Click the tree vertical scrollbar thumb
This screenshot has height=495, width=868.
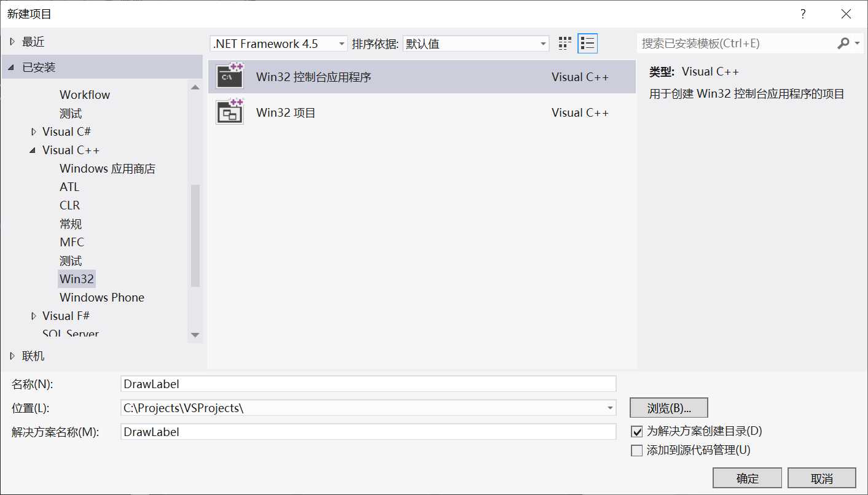point(195,236)
